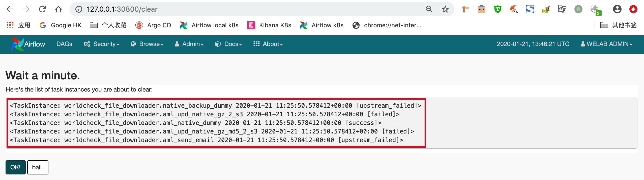The width and height of the screenshot is (644, 180).
Task: Click the address bar URL field
Action: tap(227, 9)
